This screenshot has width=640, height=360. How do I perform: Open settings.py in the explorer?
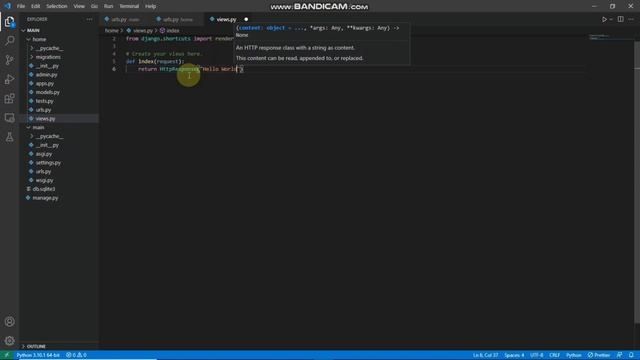48,163
